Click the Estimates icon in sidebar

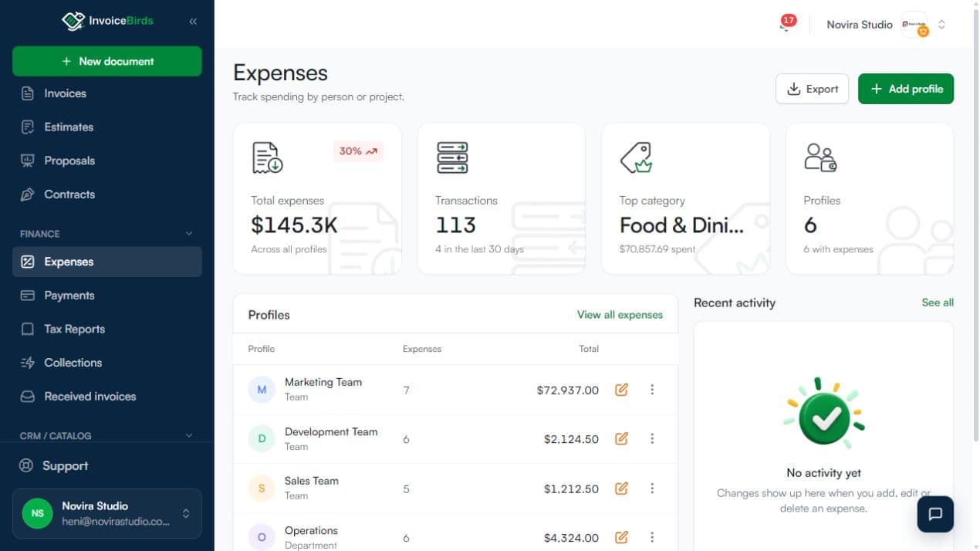(x=28, y=127)
